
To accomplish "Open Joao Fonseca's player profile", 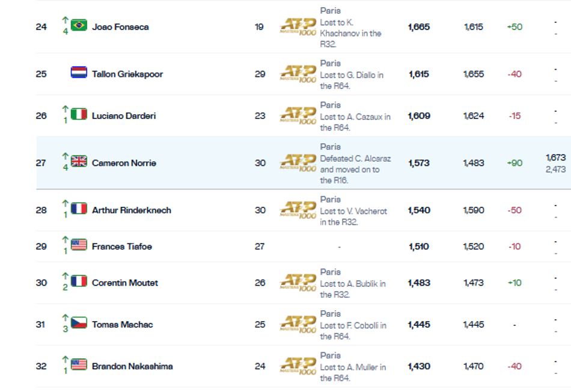I will 120,27.
